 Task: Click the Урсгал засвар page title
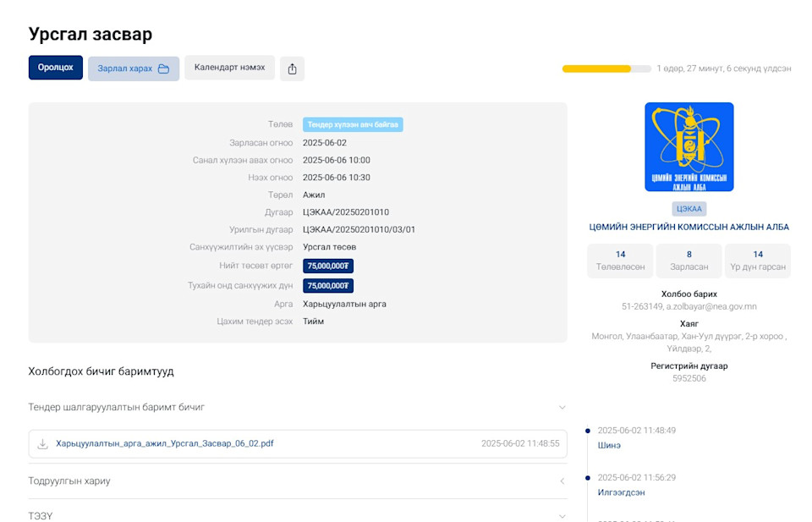pyautogui.click(x=91, y=34)
